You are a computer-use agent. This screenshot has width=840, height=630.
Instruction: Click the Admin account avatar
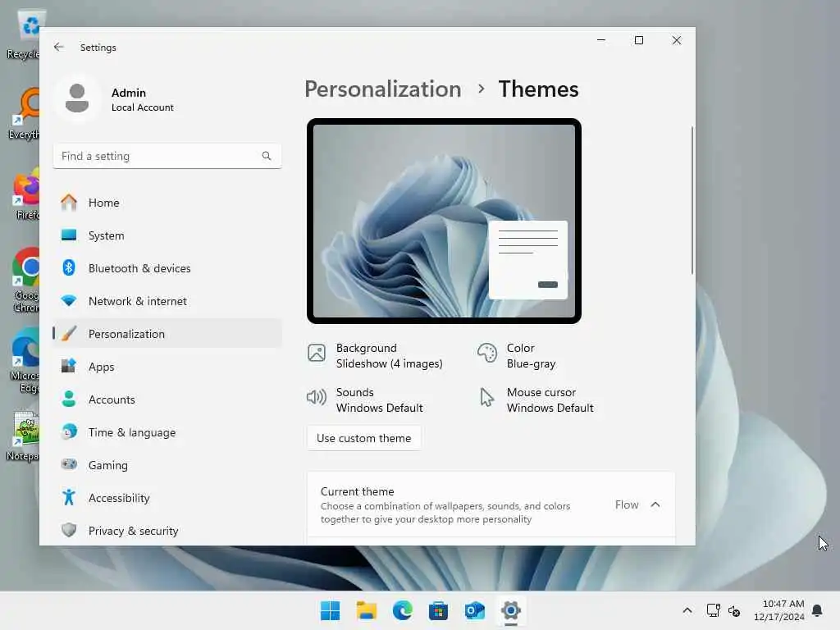tap(77, 98)
